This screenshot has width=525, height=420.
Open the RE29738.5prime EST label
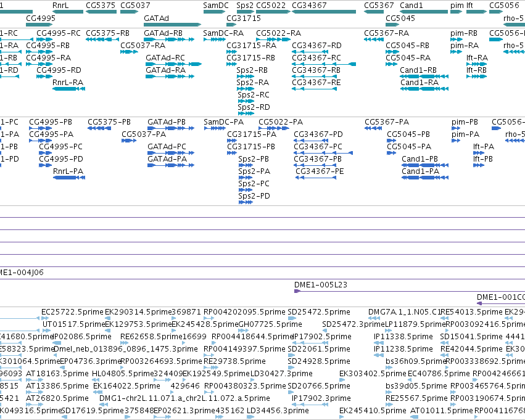[234, 361]
